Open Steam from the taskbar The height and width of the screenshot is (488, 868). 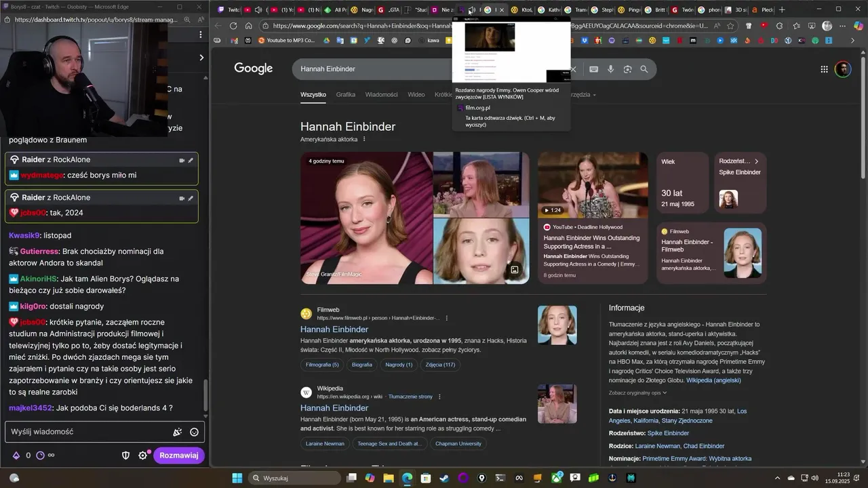coord(443,478)
